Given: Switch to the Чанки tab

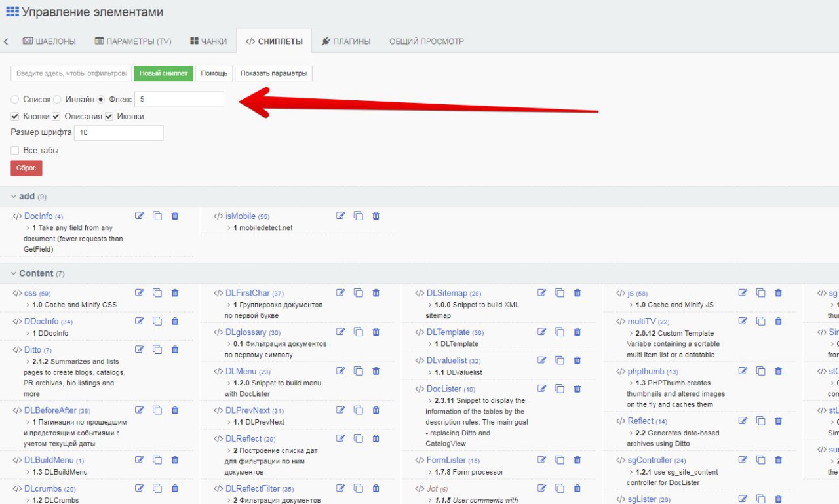Looking at the screenshot, I should tap(208, 41).
